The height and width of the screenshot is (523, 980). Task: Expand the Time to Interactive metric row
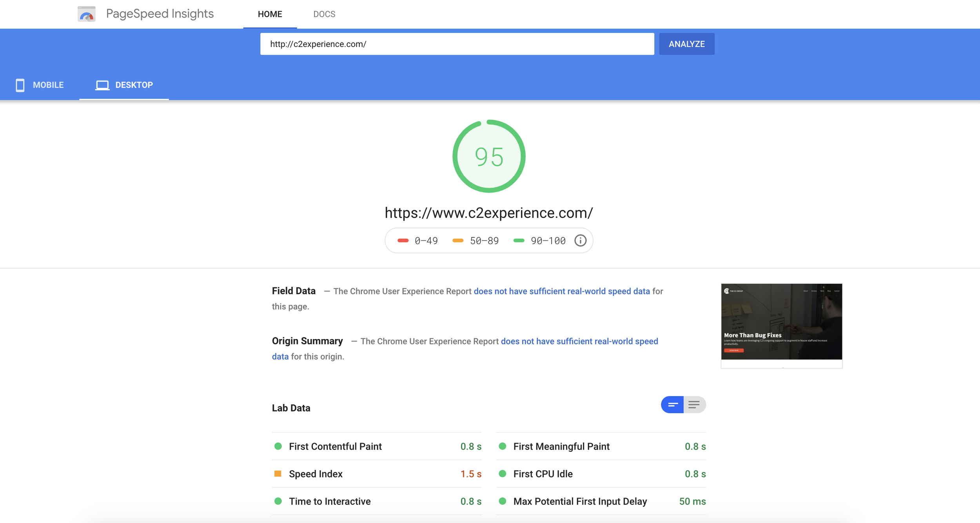tap(330, 501)
